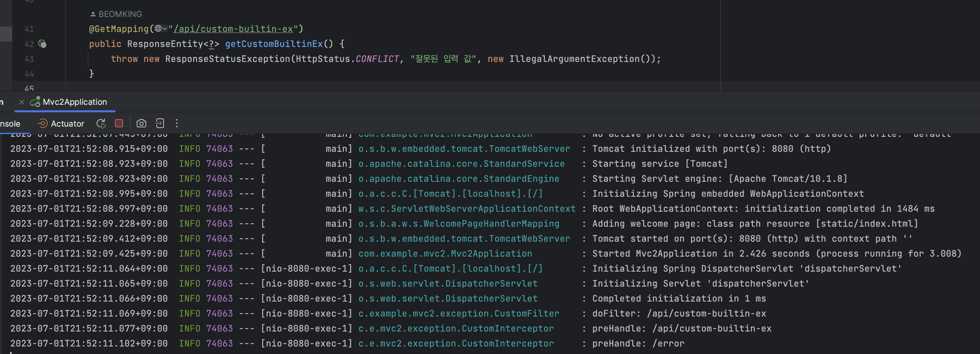Click the 'Tomcat initialized with port(s): 8080' log message

point(711,149)
